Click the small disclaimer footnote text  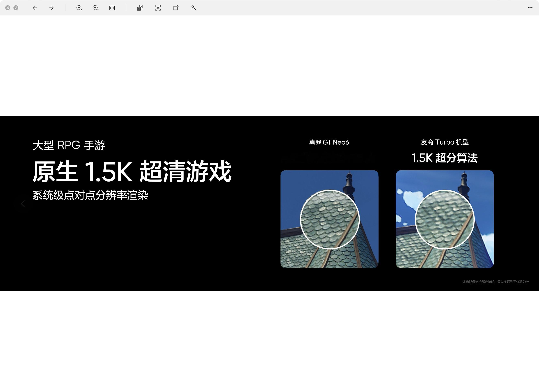[x=495, y=282]
